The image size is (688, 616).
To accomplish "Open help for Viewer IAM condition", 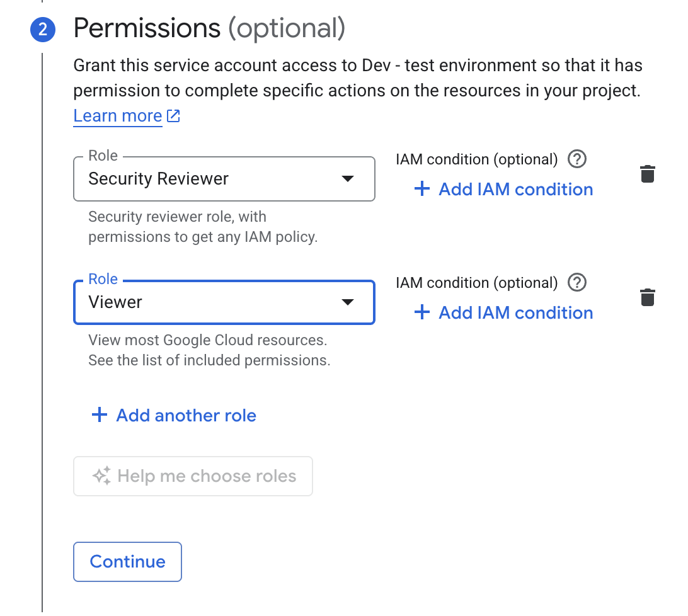I will [x=576, y=283].
